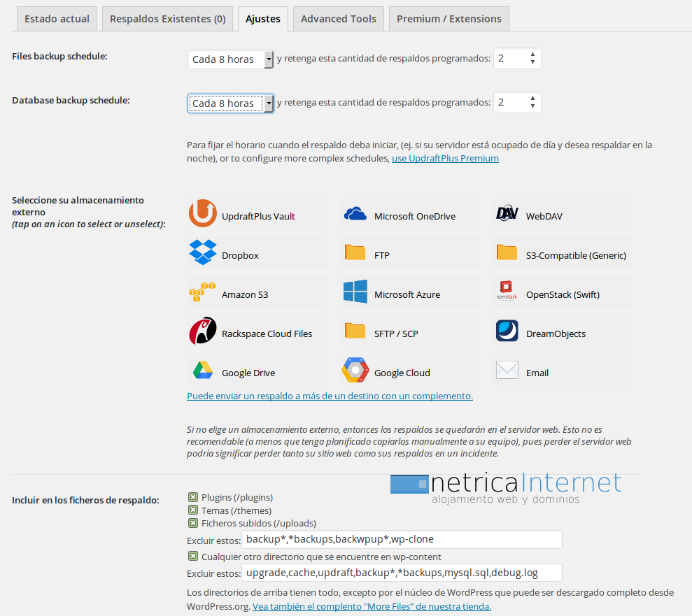Screen dimensions: 692x616
Task: Pick the Google Drive triangle icon
Action: [x=203, y=370]
